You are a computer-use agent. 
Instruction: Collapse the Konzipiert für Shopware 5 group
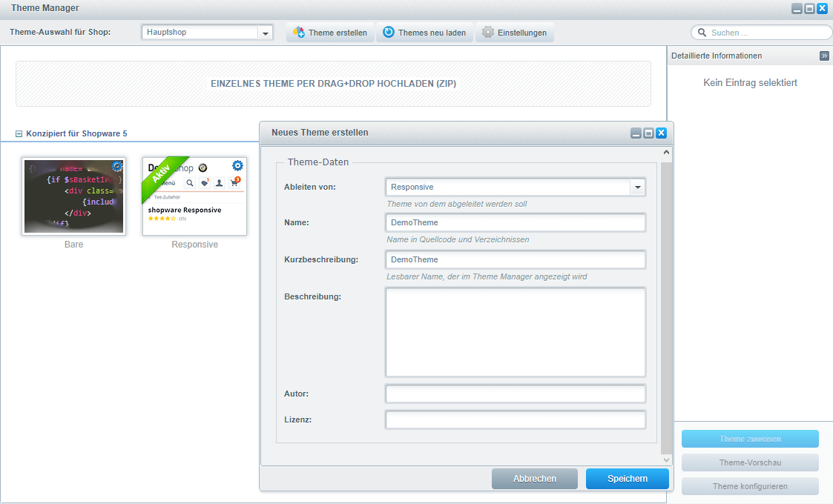point(19,134)
